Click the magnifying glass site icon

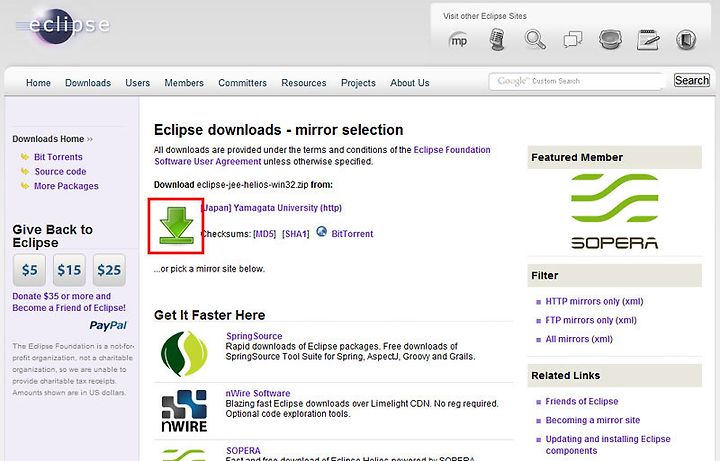coord(535,39)
